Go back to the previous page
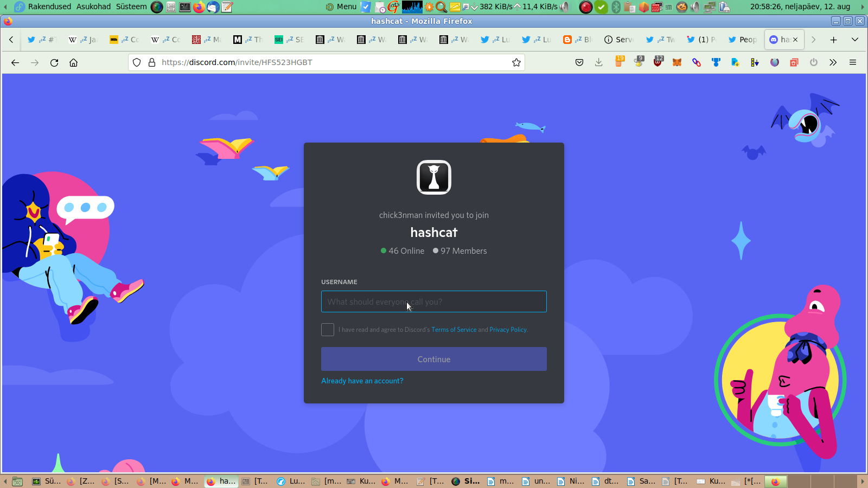Screen dimensions: 868x488 click(x=15, y=62)
